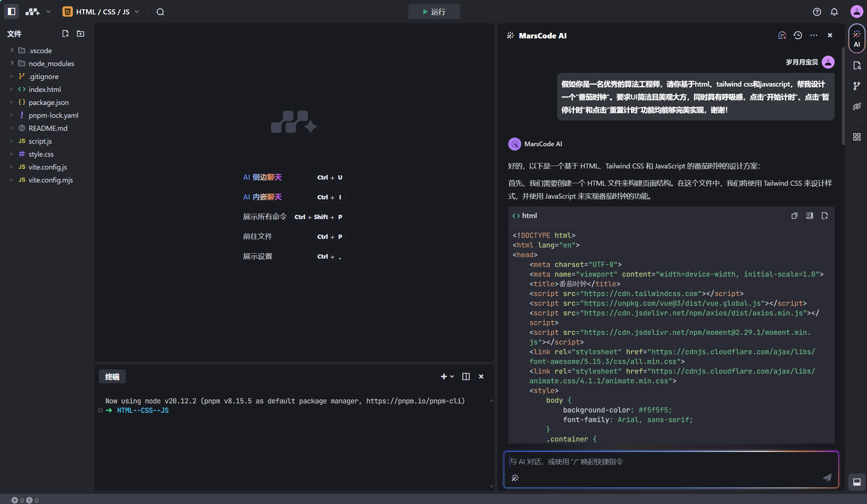
Task: Open the new terminal dropdown chevron
Action: [452, 376]
